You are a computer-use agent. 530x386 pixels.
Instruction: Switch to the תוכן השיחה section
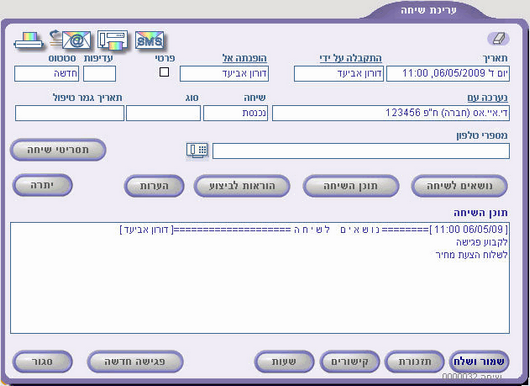coord(351,186)
